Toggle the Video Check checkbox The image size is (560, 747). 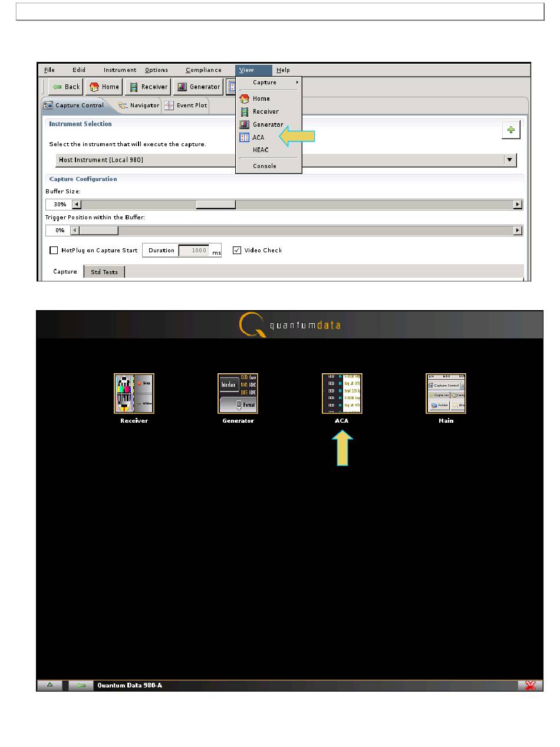click(x=237, y=251)
